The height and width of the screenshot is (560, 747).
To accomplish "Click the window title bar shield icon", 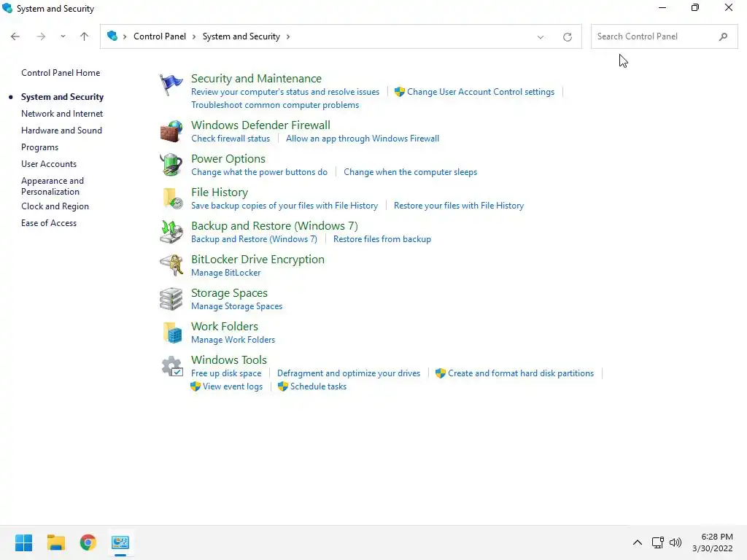I will click(x=7, y=9).
